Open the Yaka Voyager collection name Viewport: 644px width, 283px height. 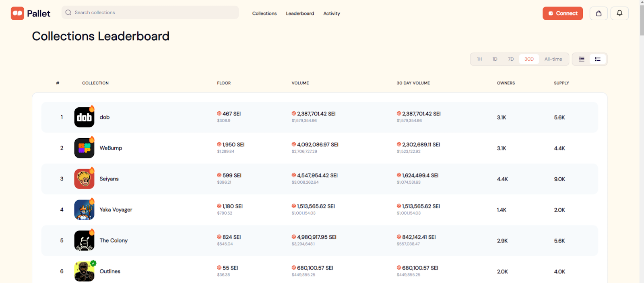116,210
